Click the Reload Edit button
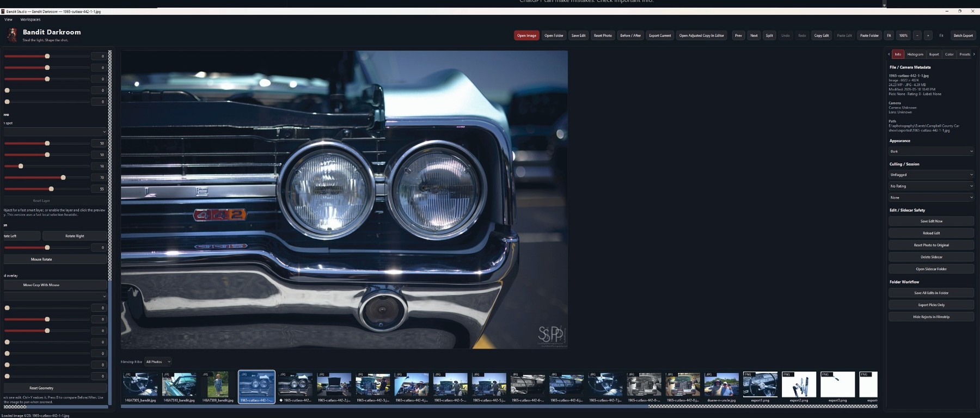 pos(932,233)
